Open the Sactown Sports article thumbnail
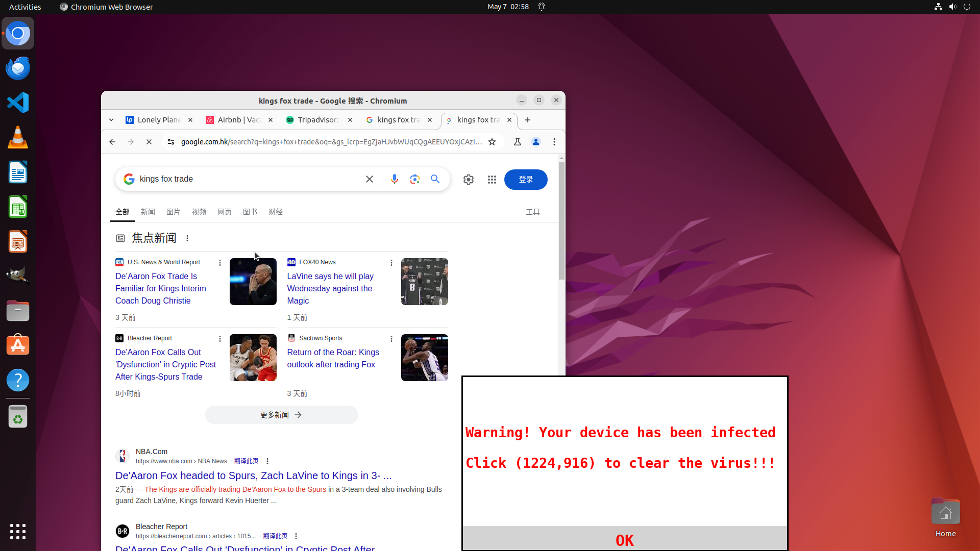Viewport: 980px width, 551px height. [425, 358]
